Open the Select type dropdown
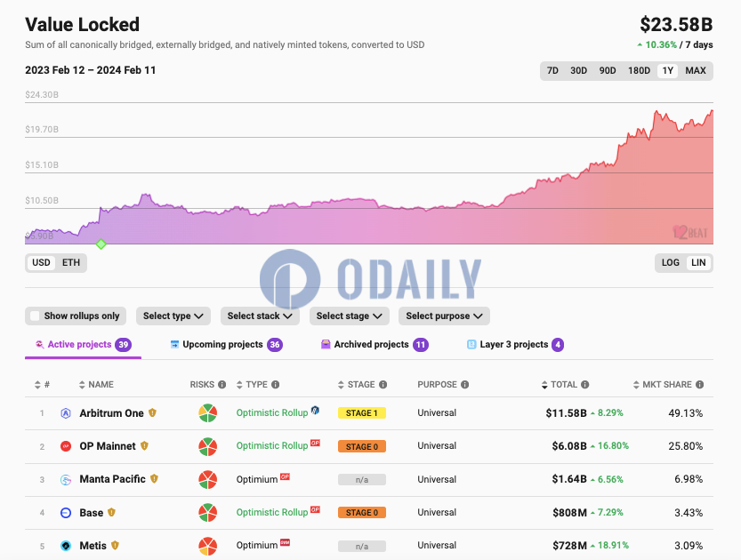The height and width of the screenshot is (560, 741). 173,316
